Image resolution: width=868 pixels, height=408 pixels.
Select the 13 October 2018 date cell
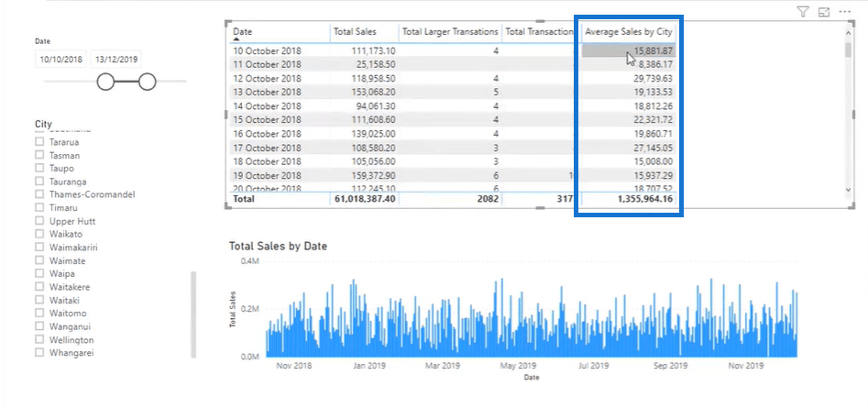267,93
